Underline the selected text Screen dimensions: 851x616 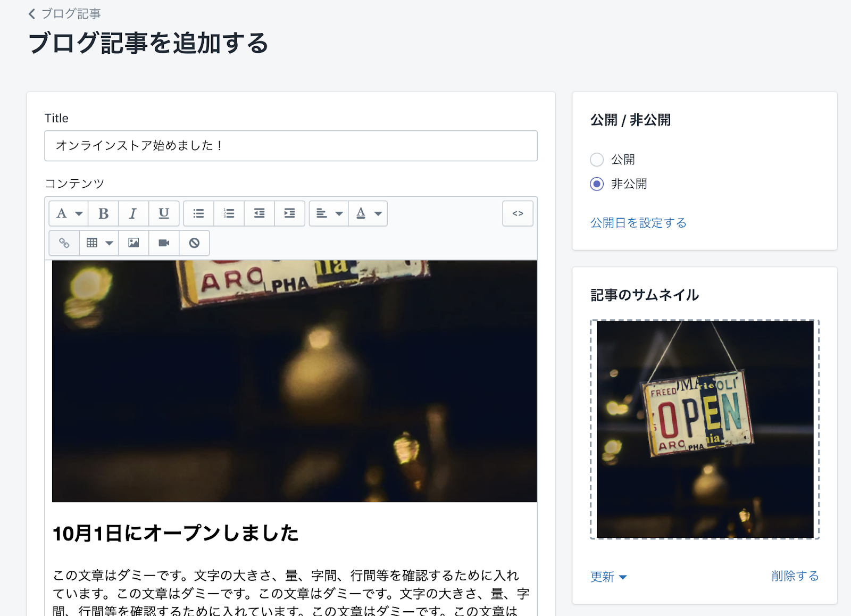pos(164,213)
